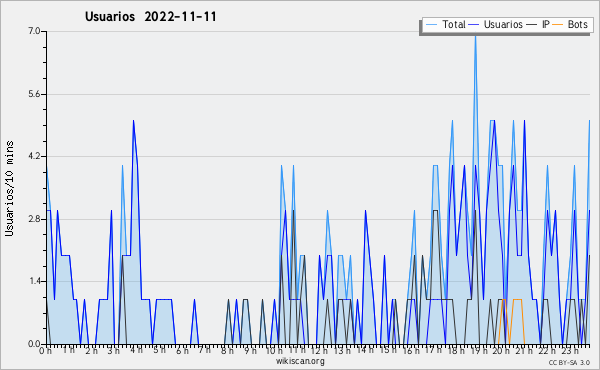
Task: Click the x-axis label '8 h'
Action: [x=227, y=351]
